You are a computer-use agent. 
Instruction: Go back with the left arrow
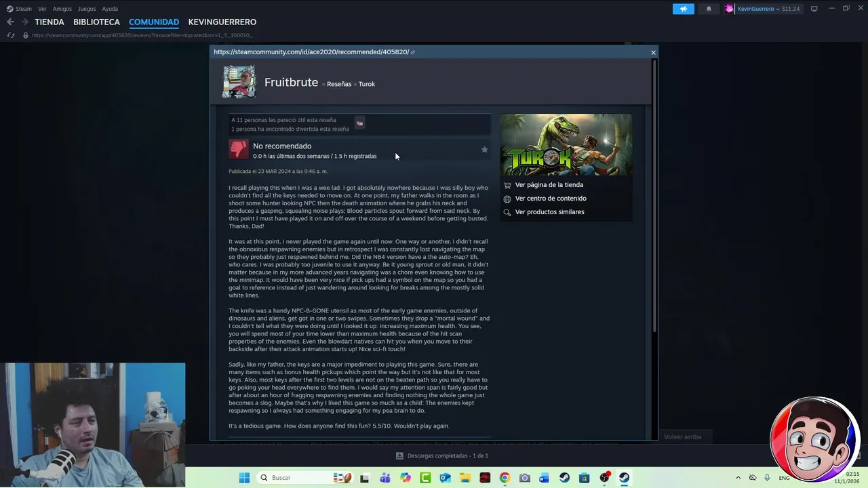[10, 22]
